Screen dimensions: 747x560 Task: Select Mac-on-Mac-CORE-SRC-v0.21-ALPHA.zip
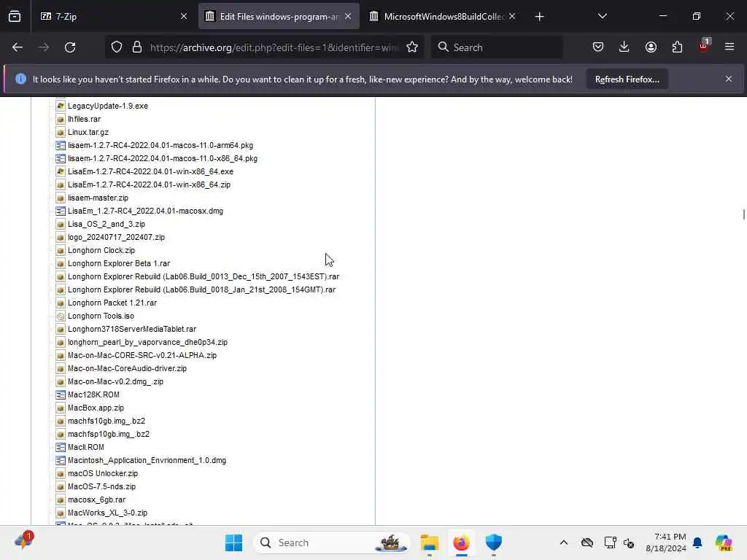click(x=142, y=355)
